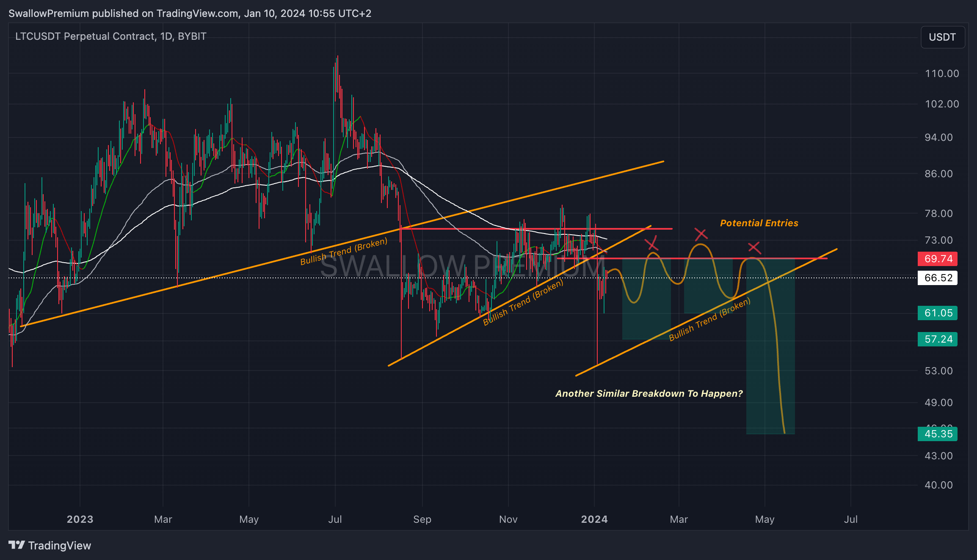Click the SwallowPremium published header text
Screen dimensions: 977x560
(x=190, y=14)
